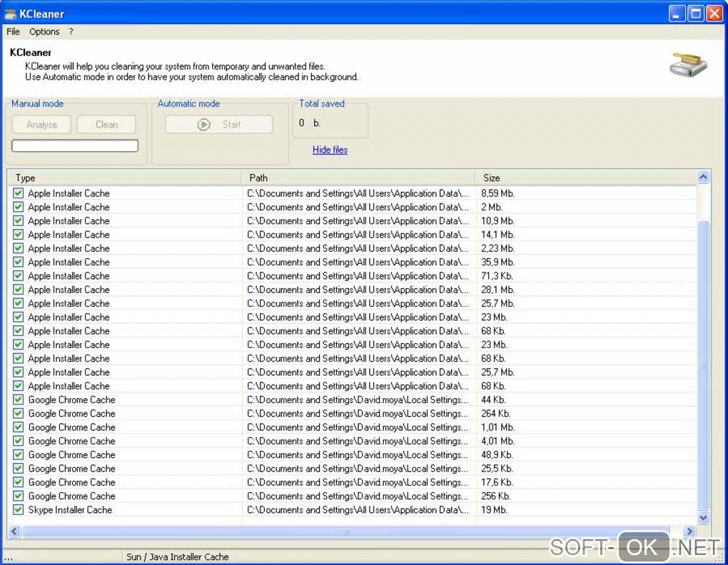The image size is (728, 565).
Task: Open the Options menu
Action: tap(44, 31)
